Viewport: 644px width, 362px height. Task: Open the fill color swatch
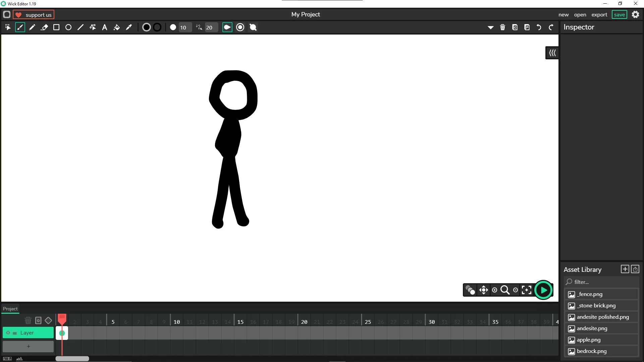coord(146,27)
